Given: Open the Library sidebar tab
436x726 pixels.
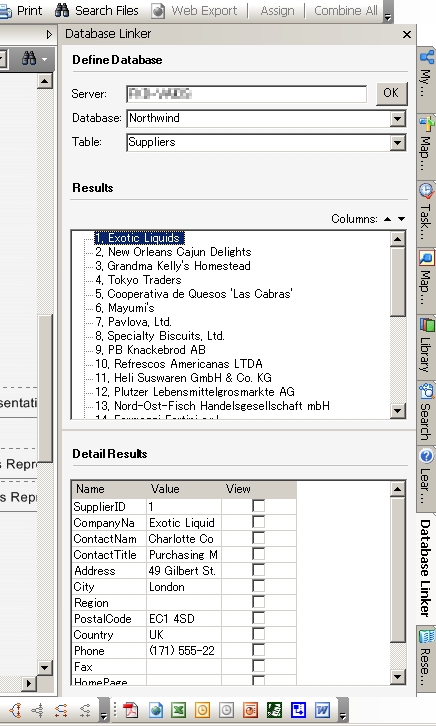Looking at the screenshot, I should 426,347.
